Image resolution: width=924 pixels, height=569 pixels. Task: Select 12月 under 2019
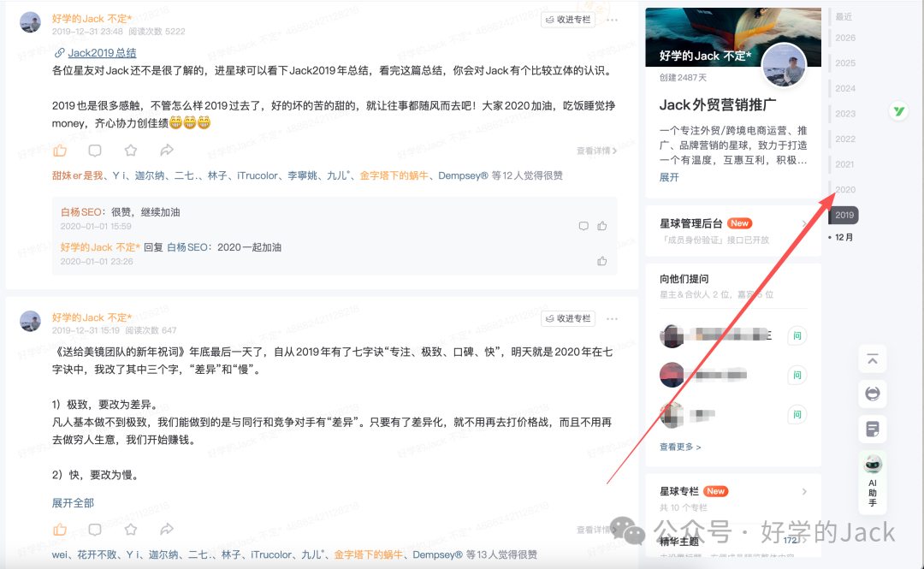tap(844, 238)
